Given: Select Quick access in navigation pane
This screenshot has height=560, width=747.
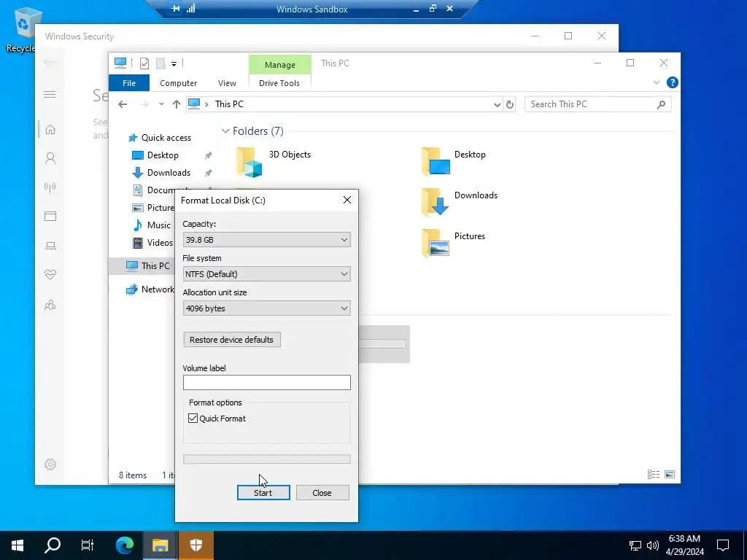Looking at the screenshot, I should [160, 138].
